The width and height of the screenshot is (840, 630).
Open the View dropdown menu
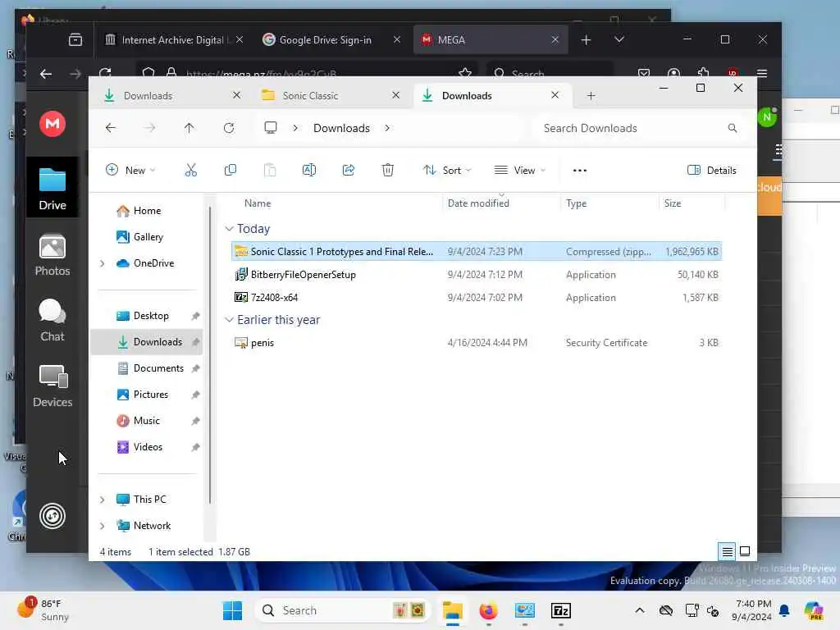(x=519, y=171)
